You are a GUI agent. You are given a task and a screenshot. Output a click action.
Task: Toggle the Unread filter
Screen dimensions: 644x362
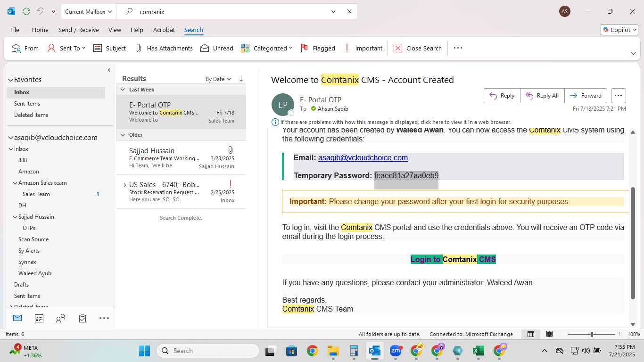[x=216, y=48]
